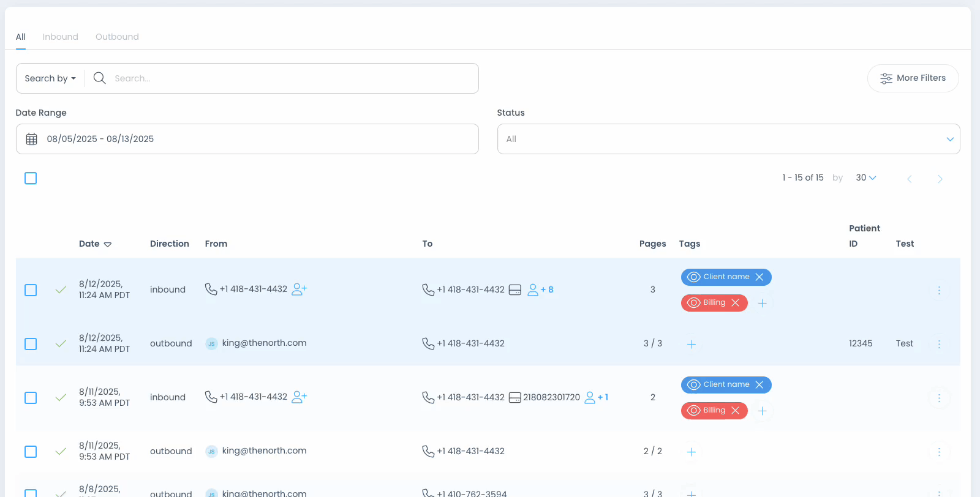Screen dimensions: 980x497
Task: Switch to the Outbound tab
Action: click(x=117, y=37)
